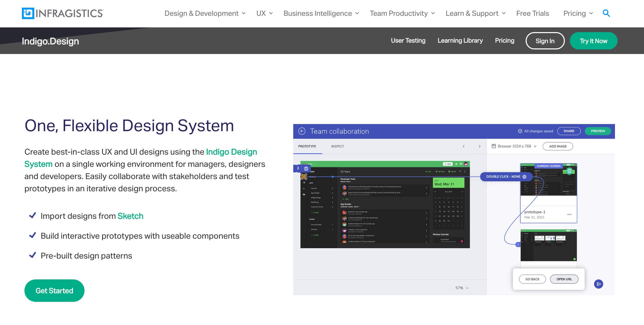This screenshot has width=644, height=325.
Task: Click the back arrow beside Team collaboration
Action: click(302, 131)
